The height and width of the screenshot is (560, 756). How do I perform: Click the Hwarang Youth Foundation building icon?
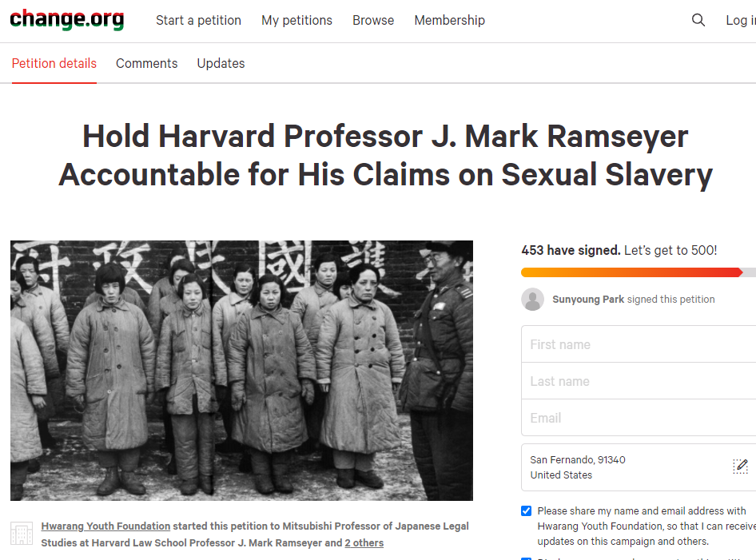22,534
